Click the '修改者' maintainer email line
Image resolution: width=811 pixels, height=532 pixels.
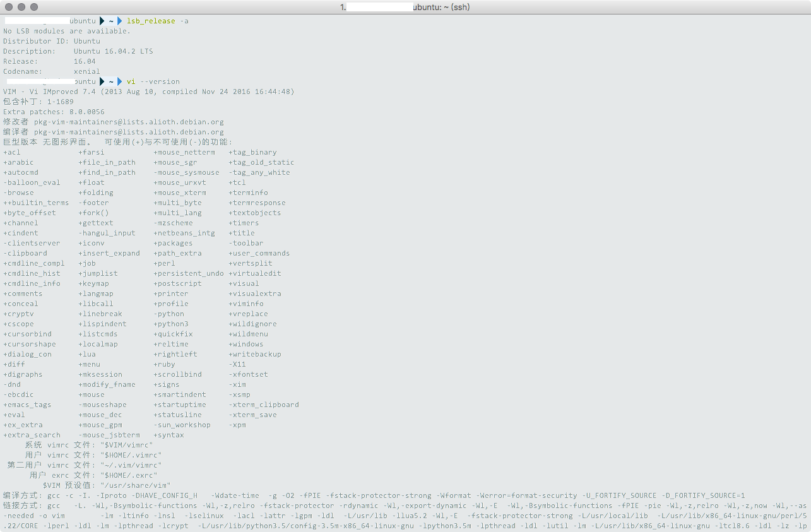[114, 122]
